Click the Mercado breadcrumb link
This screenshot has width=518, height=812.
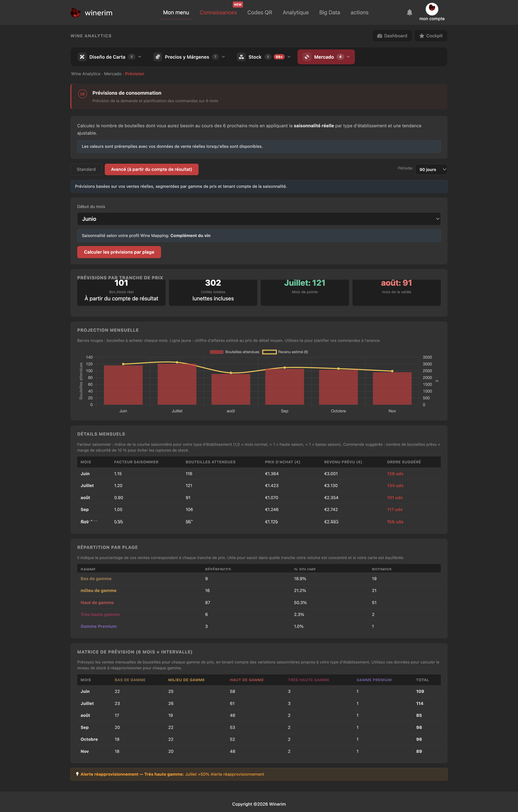click(113, 74)
